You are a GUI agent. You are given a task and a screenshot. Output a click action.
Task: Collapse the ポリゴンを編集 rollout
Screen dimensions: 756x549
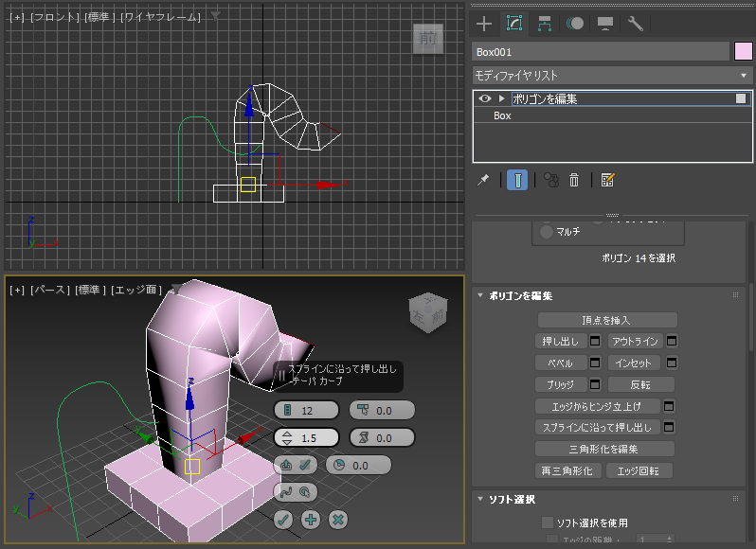click(x=480, y=295)
